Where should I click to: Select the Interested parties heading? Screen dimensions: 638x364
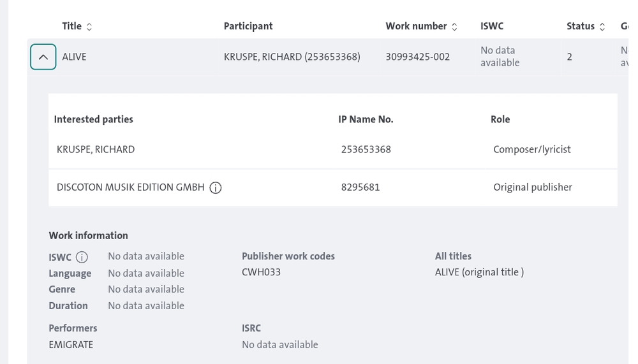[94, 120]
